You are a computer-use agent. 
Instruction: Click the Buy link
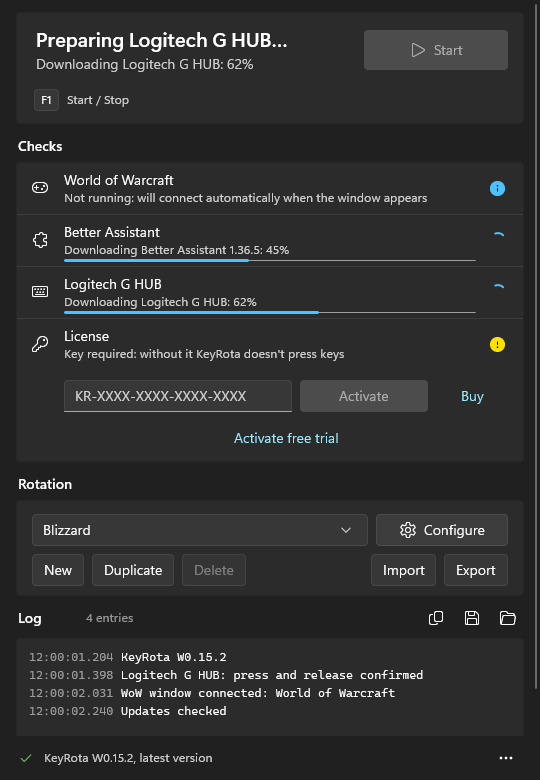[x=472, y=396]
